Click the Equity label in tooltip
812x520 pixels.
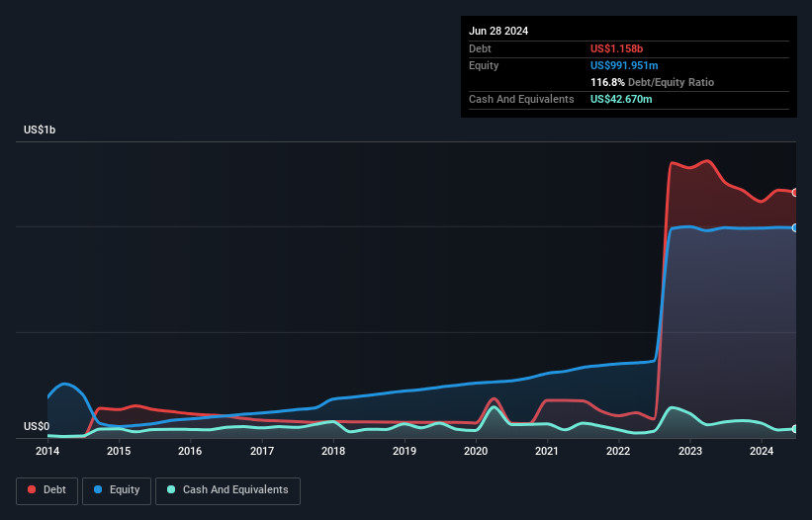484,65
